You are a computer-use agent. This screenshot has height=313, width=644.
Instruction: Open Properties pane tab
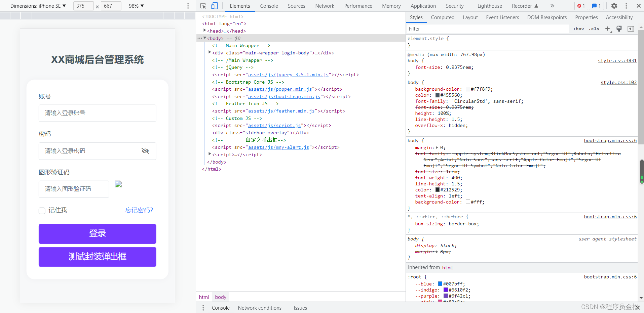tap(586, 17)
